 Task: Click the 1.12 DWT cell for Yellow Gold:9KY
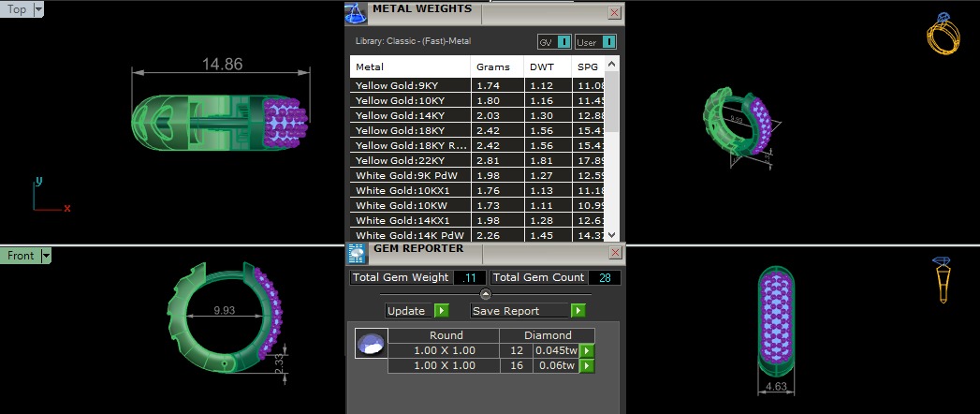pyautogui.click(x=549, y=85)
